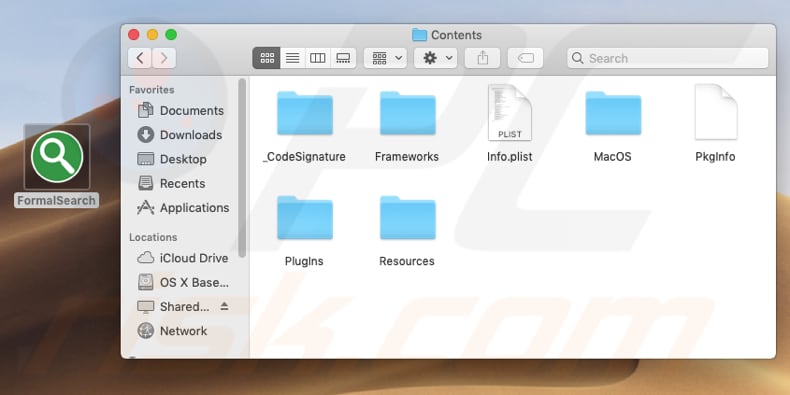Open the gear action menu
Image resolution: width=790 pixels, height=395 pixels.
pos(436,58)
